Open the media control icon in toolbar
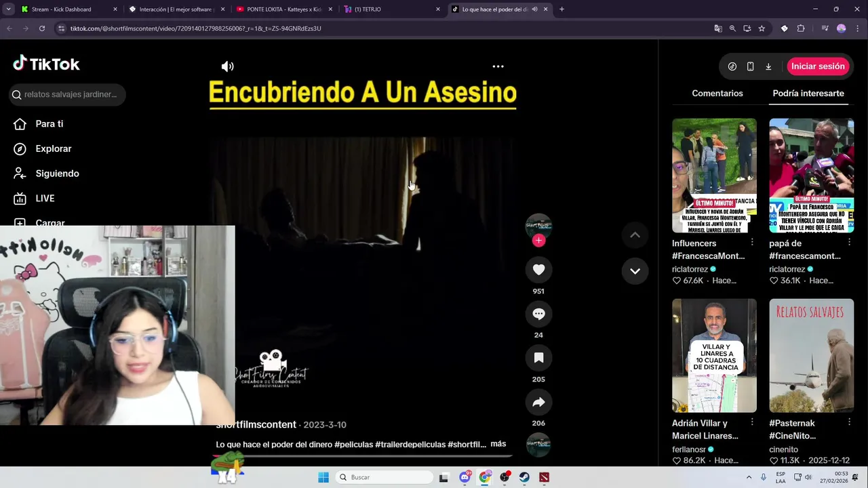Screen dimensions: 868x488 coord(825,28)
